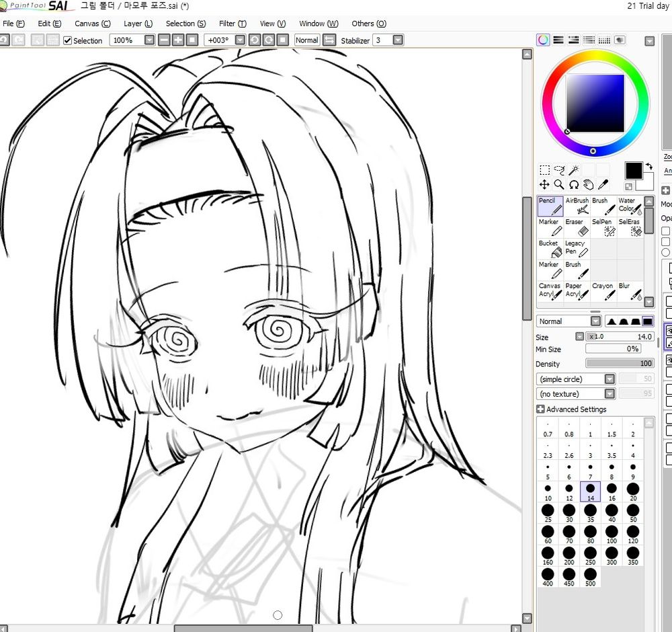Toggle the Selection checkbox
This screenshot has width=672, height=632.
coord(67,41)
